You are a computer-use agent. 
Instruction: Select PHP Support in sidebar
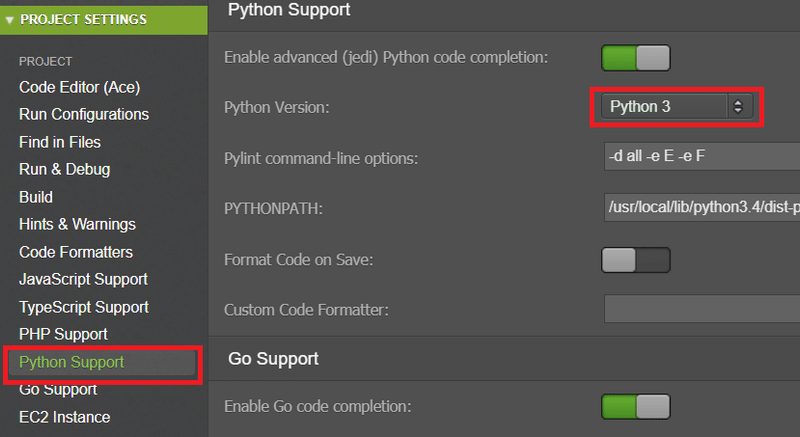point(63,334)
